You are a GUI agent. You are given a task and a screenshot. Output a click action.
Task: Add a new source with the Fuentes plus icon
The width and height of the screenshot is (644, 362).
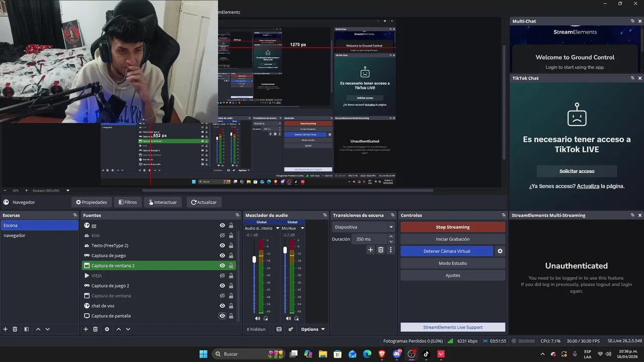pos(86,329)
